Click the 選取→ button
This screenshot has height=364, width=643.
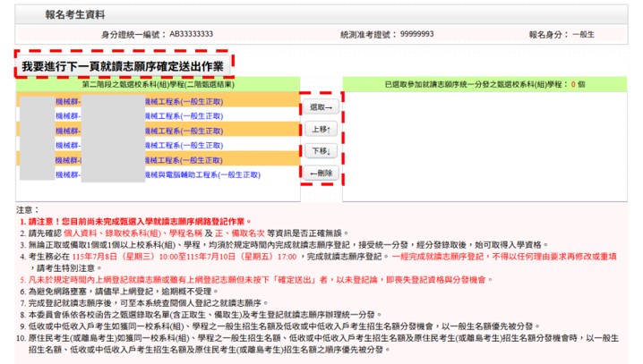pyautogui.click(x=321, y=107)
